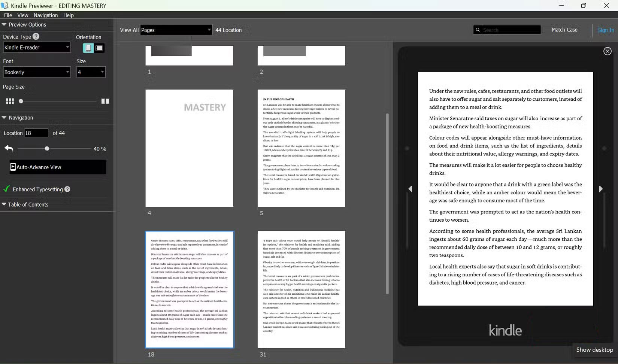Click the Sign In link
The height and width of the screenshot is (364, 618).
(x=606, y=30)
